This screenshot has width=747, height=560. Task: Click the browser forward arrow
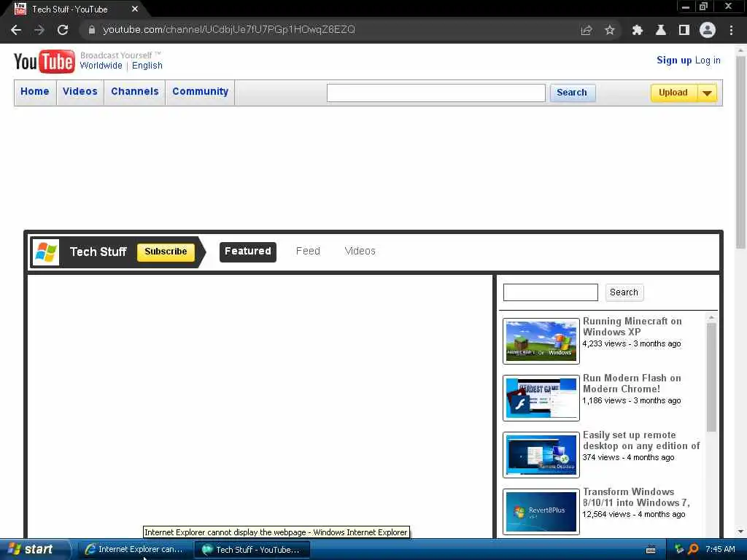tap(39, 30)
